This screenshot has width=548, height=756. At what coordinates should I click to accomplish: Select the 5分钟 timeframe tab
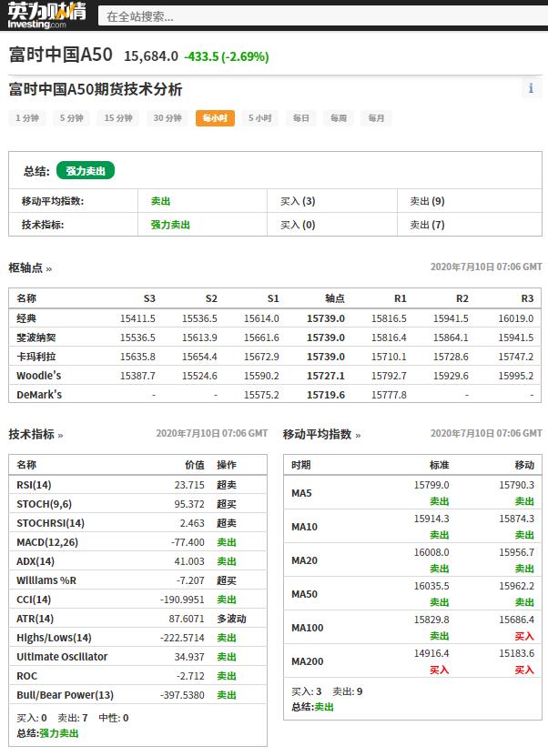[71, 118]
